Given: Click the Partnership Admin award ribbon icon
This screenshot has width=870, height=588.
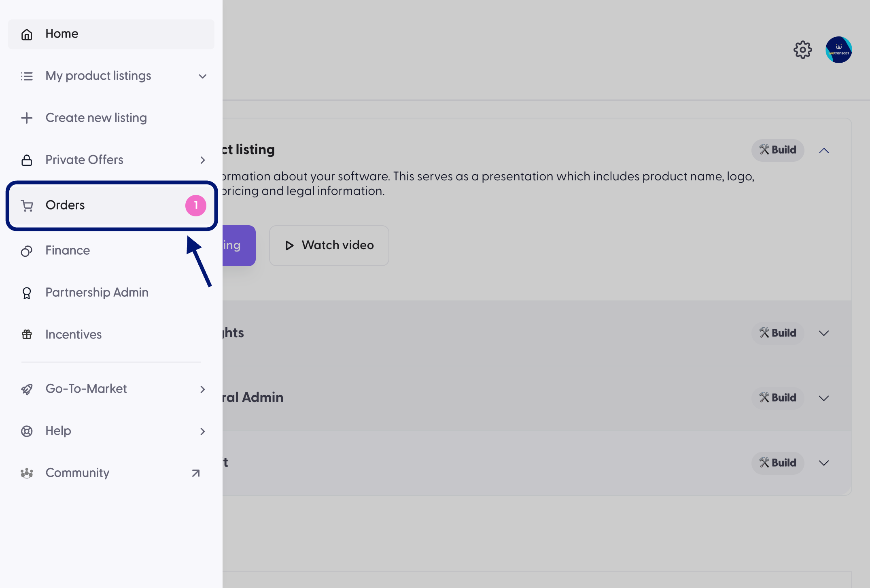Looking at the screenshot, I should (x=27, y=293).
